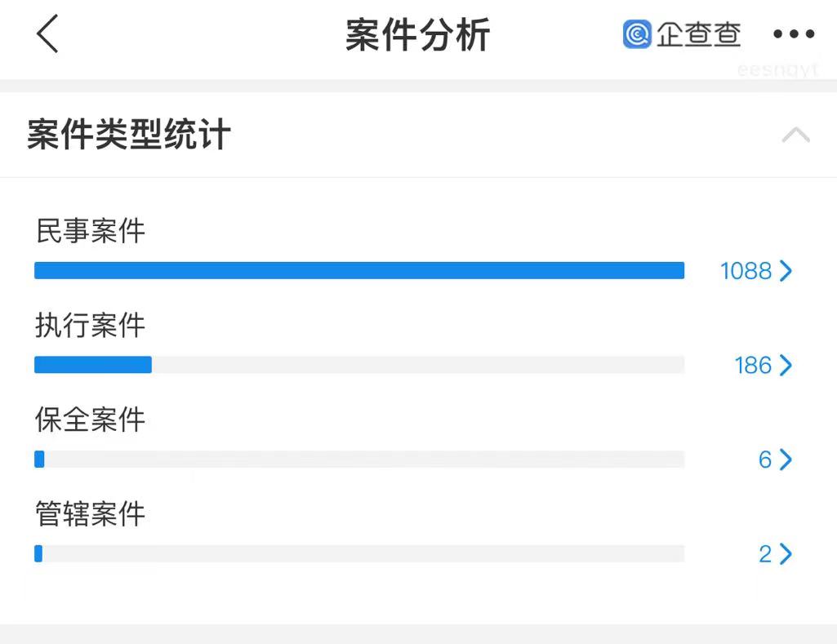Go back with the left arrow
Image resolution: width=837 pixels, height=644 pixels.
[x=47, y=33]
